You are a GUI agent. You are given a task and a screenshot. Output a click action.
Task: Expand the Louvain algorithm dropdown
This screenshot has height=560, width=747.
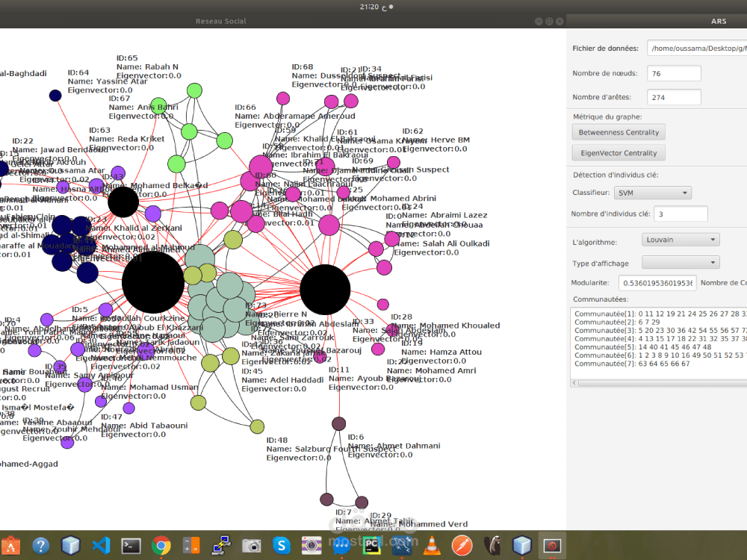tap(681, 239)
